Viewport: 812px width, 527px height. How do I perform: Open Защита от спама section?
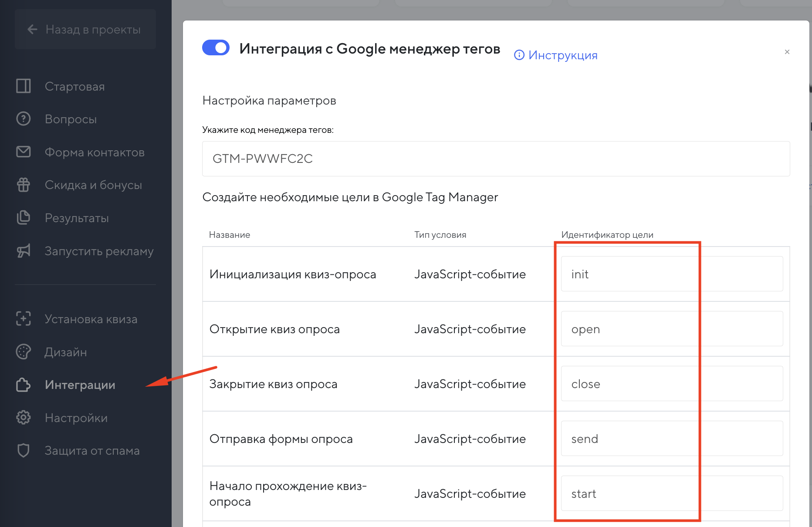point(92,450)
